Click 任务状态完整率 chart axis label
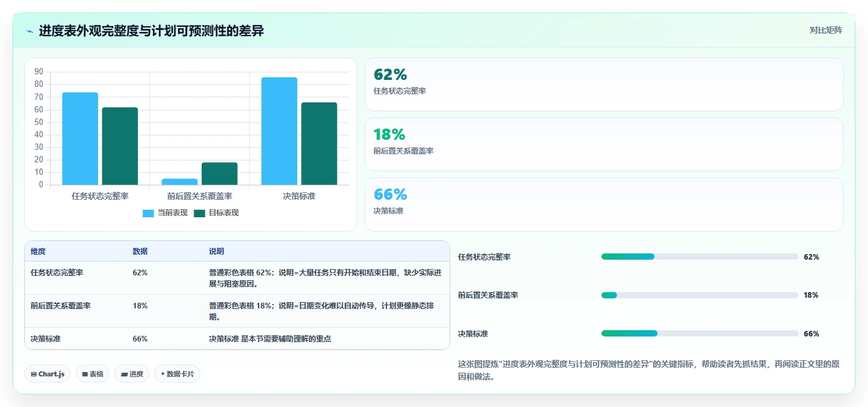The width and height of the screenshot is (868, 407). click(x=100, y=196)
